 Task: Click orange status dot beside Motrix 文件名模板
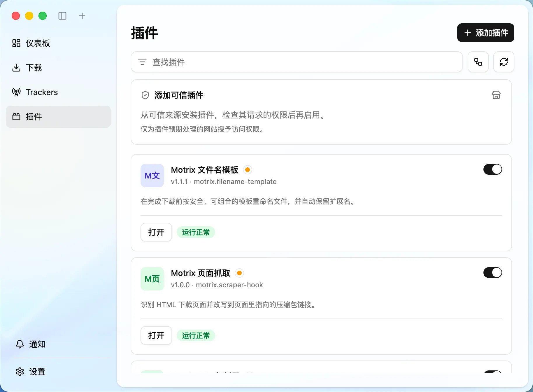pos(248,170)
